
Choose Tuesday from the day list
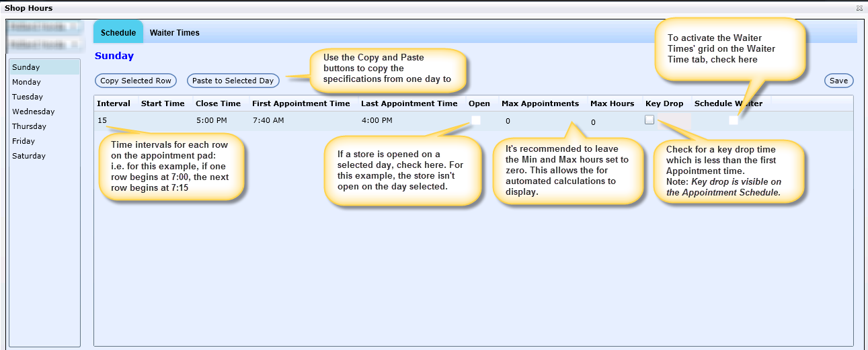[28, 97]
